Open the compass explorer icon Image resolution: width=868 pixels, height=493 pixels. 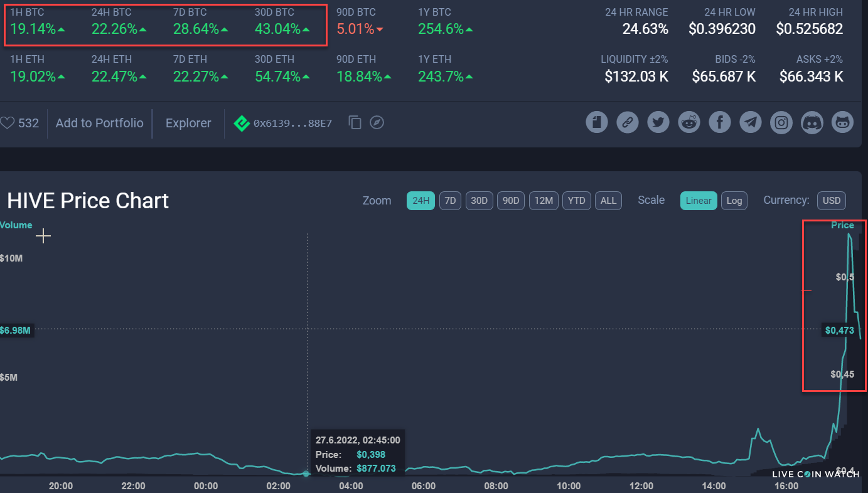(377, 123)
